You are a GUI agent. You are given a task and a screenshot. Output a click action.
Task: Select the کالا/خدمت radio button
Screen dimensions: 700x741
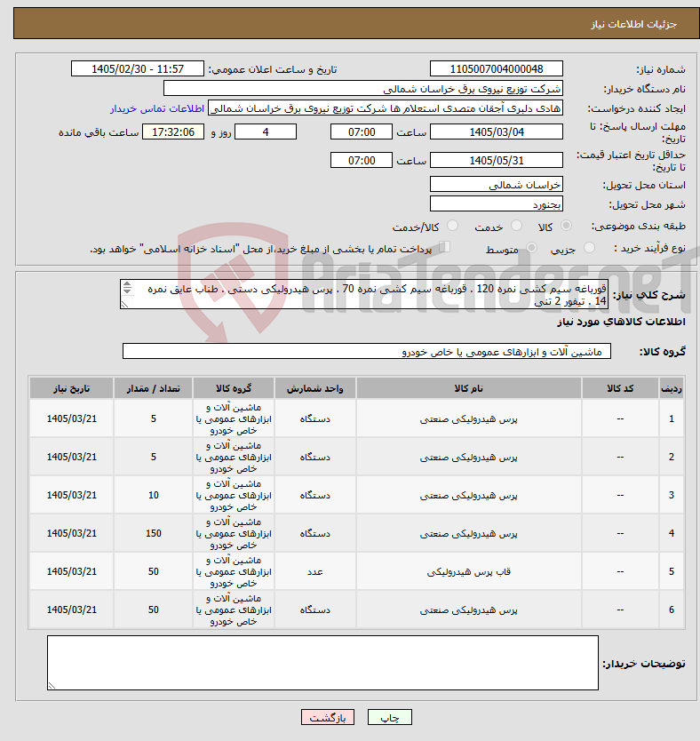[452, 226]
